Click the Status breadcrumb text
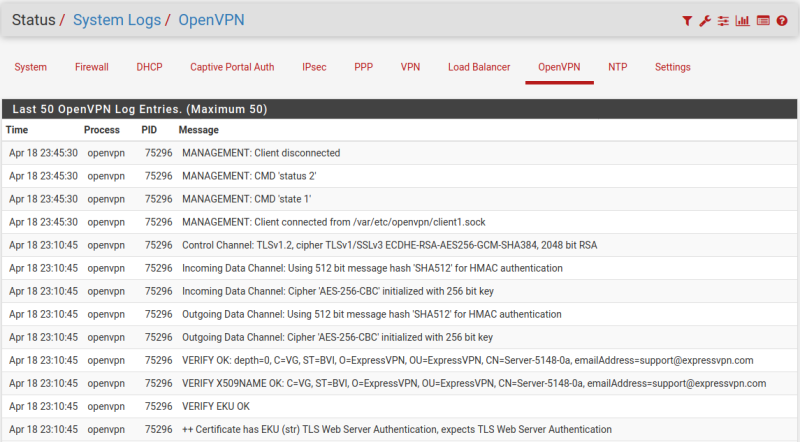Image resolution: width=800 pixels, height=442 pixels. 34,20
